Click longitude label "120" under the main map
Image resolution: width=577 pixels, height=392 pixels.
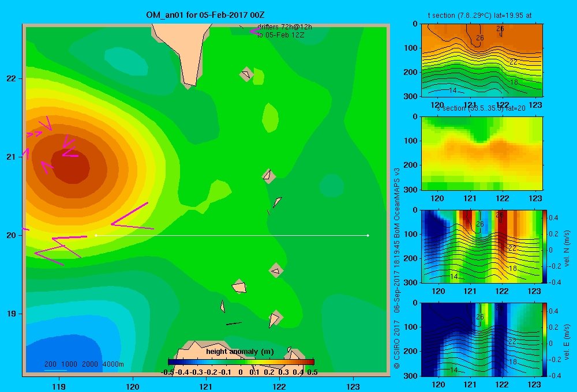pos(133,386)
